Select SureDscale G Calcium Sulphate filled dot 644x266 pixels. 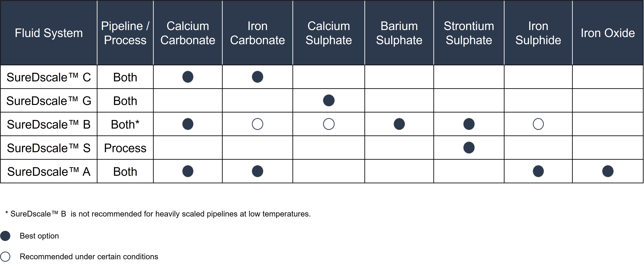[x=329, y=100]
